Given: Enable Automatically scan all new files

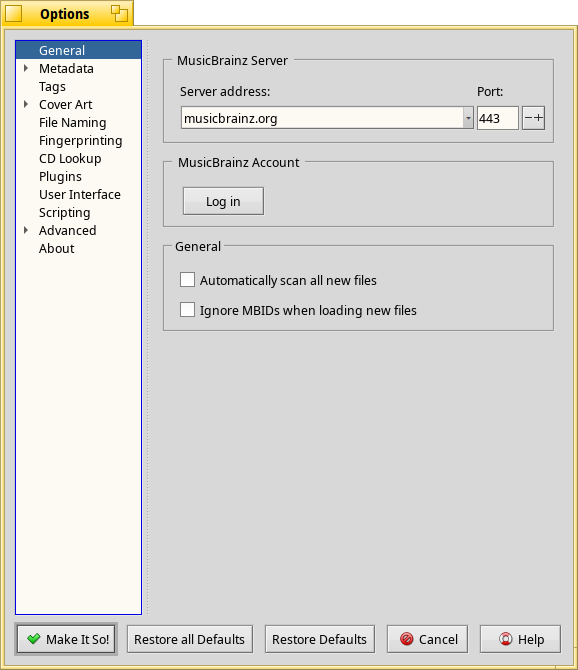Looking at the screenshot, I should (x=187, y=280).
